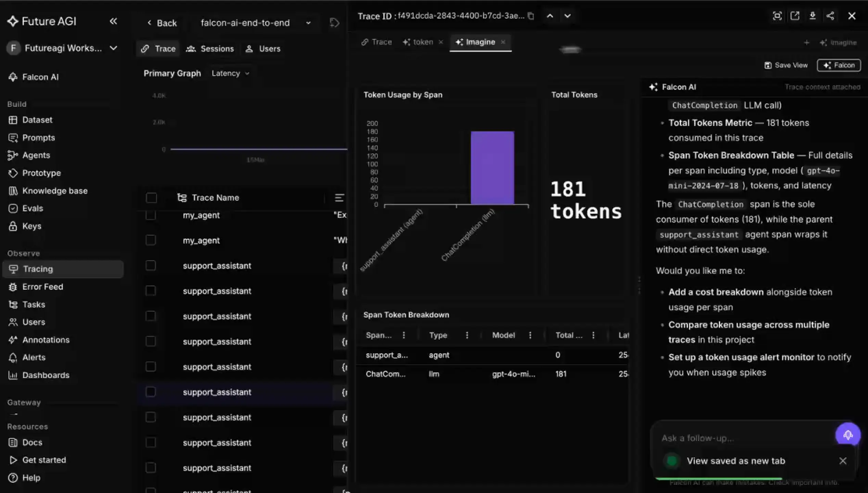Click the ChatCompletion bar in token chart
Viewport: 868px width, 493px height.
(x=492, y=168)
